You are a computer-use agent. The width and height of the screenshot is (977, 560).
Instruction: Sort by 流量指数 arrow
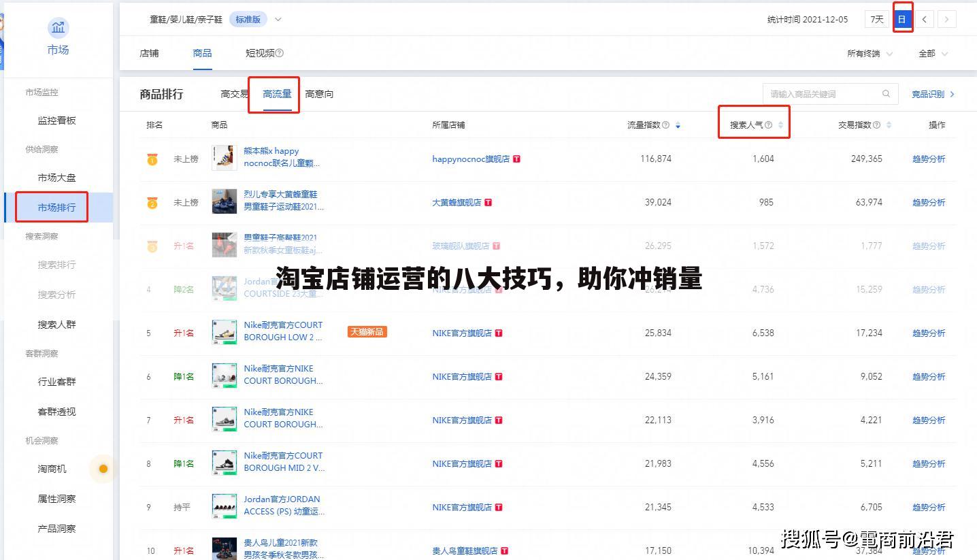click(x=678, y=125)
